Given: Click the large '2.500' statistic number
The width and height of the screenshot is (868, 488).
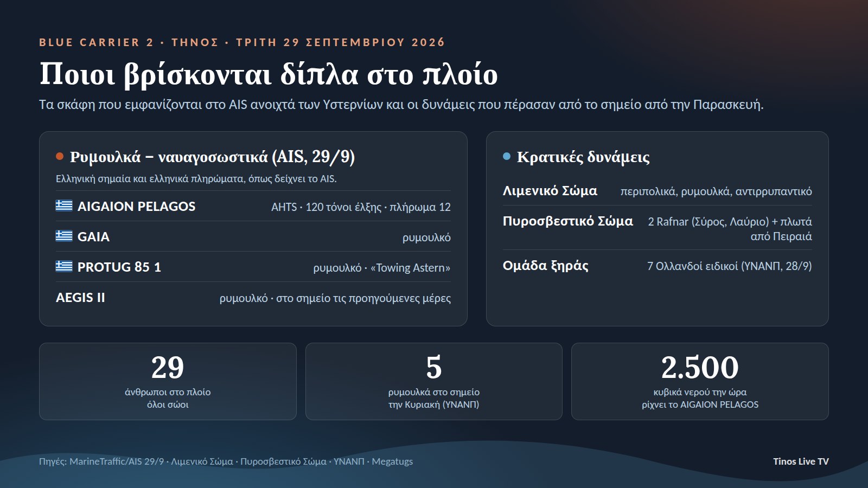Looking at the screenshot, I should 700,368.
